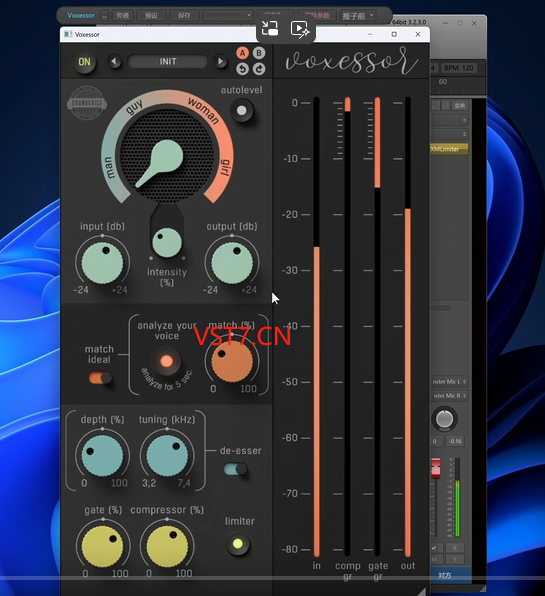Screen dimensions: 545x596
Task: Click the Voxessor label in host bar
Action: [x=81, y=16]
